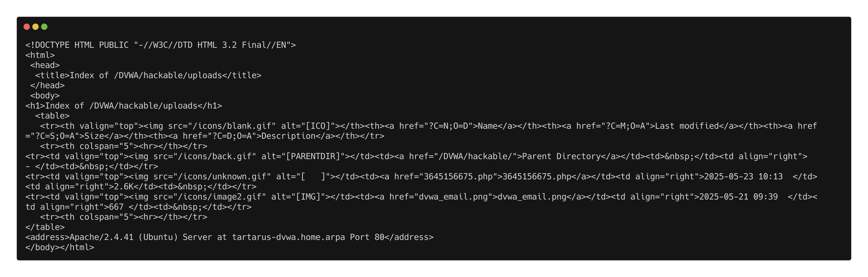Click the red close window dot
This screenshot has width=868, height=277.
click(27, 27)
